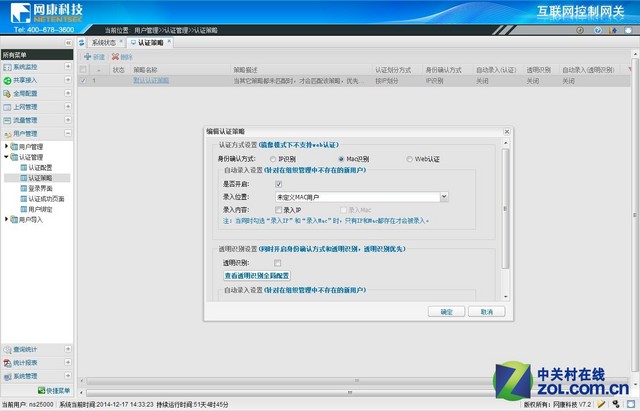Select 认证策略 in the tree
Viewport: 640px width, 411px height.
tap(40, 178)
